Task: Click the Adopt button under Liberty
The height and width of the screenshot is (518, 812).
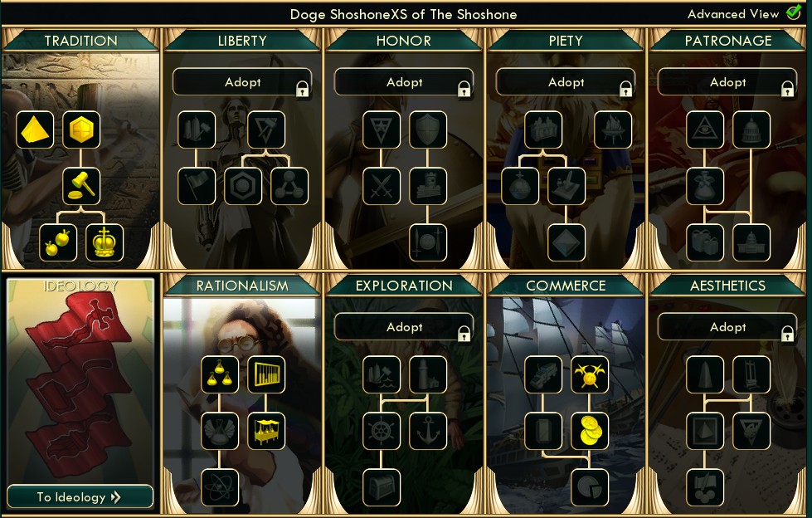Action: coord(242,82)
